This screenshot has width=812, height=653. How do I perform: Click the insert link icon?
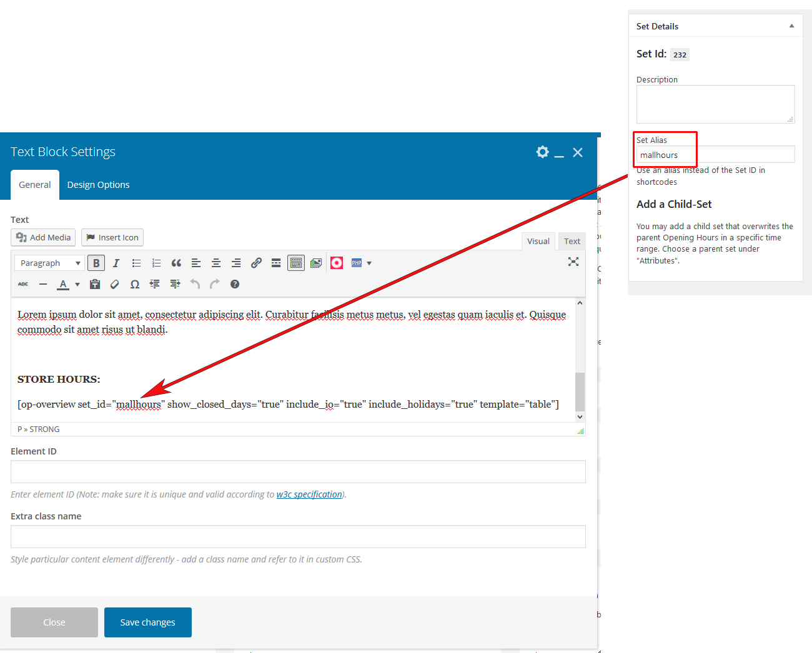(256, 263)
